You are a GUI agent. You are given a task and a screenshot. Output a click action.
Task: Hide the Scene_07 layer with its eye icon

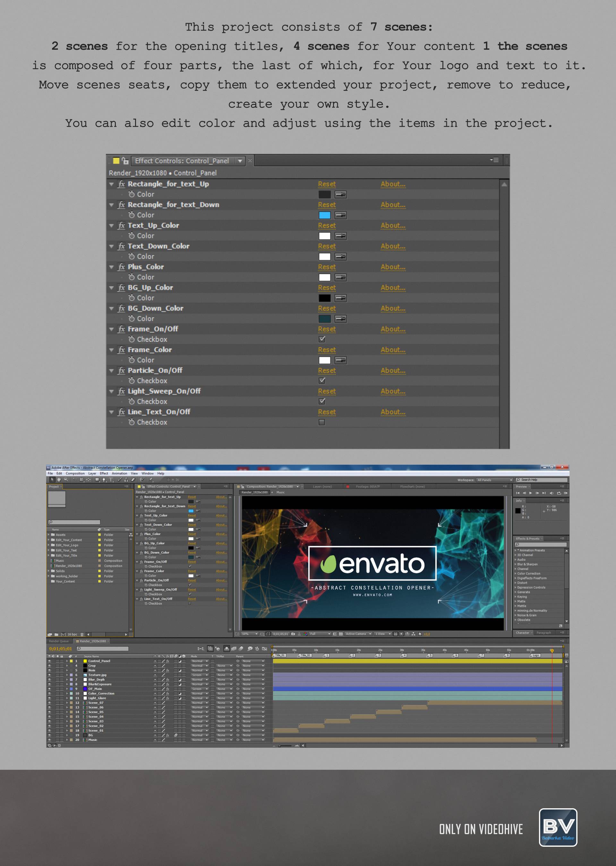tap(49, 703)
